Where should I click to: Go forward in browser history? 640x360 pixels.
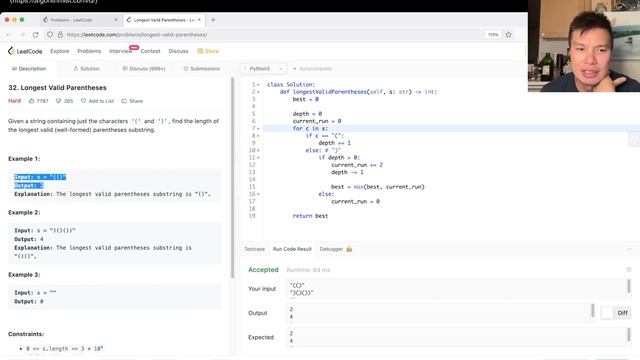(22, 35)
